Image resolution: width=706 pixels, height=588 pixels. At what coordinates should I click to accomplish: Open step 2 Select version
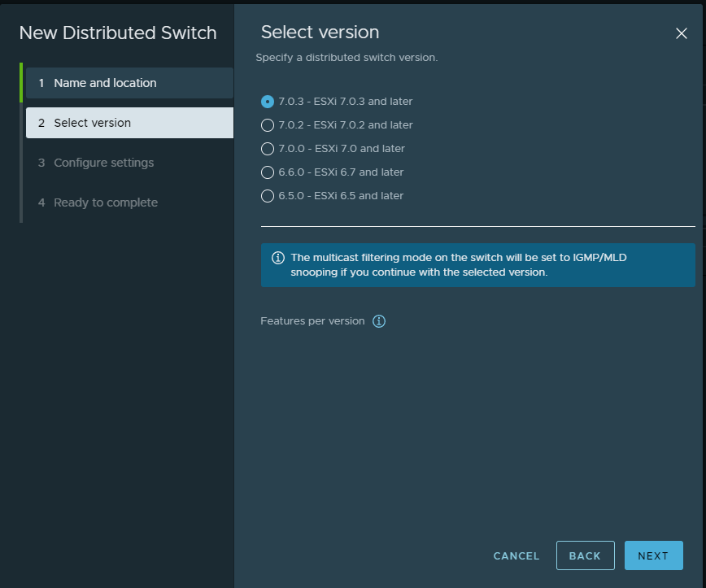coord(129,123)
